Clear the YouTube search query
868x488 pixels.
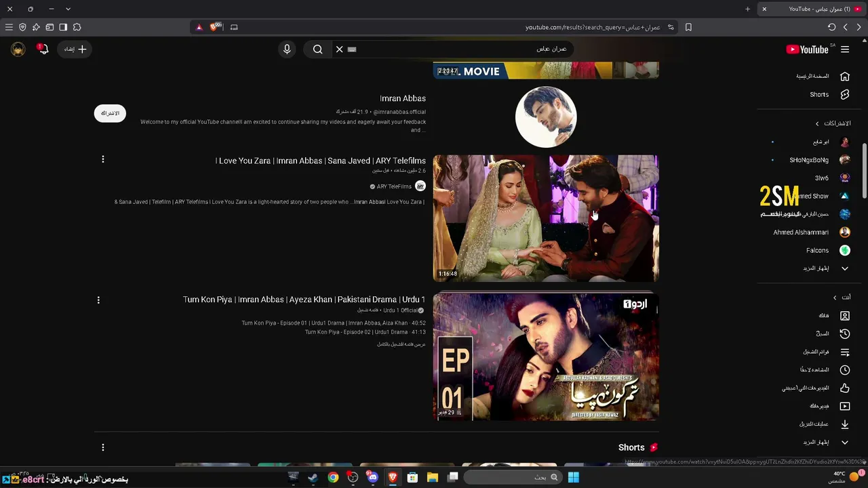339,49
